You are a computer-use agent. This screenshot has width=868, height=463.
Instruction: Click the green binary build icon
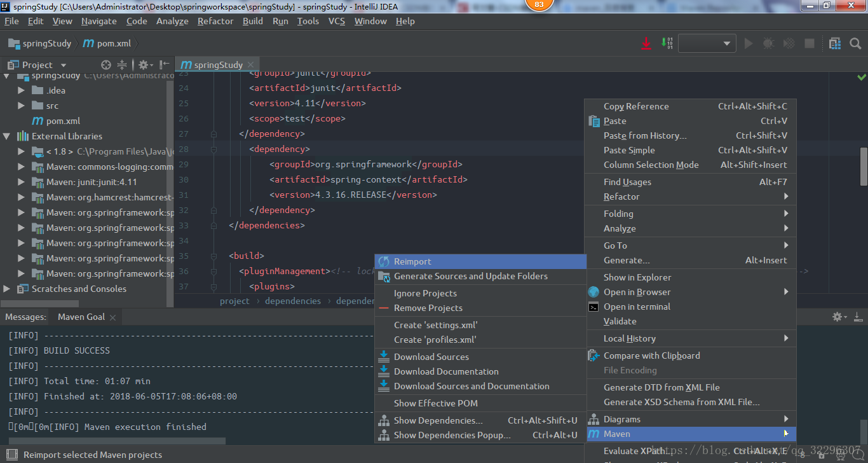(x=667, y=43)
